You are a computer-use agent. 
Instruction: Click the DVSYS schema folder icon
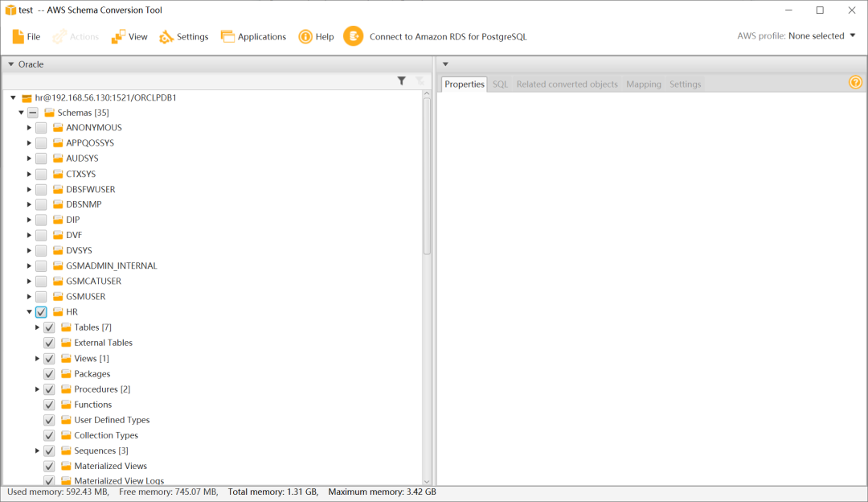coord(58,250)
